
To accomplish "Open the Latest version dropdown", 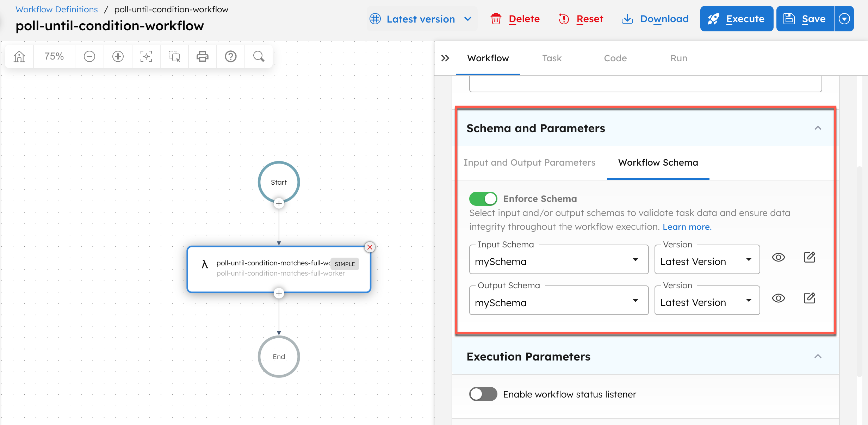I will click(x=421, y=19).
